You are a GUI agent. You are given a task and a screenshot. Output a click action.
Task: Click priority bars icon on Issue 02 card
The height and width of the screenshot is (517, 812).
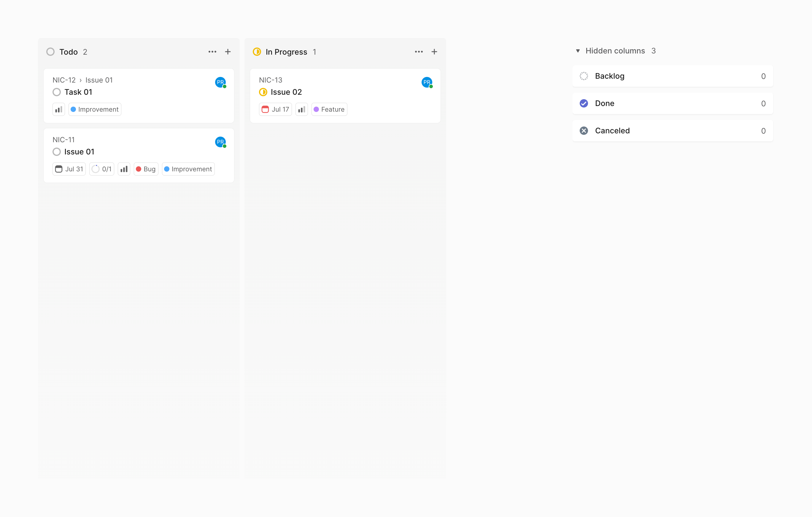coord(301,109)
